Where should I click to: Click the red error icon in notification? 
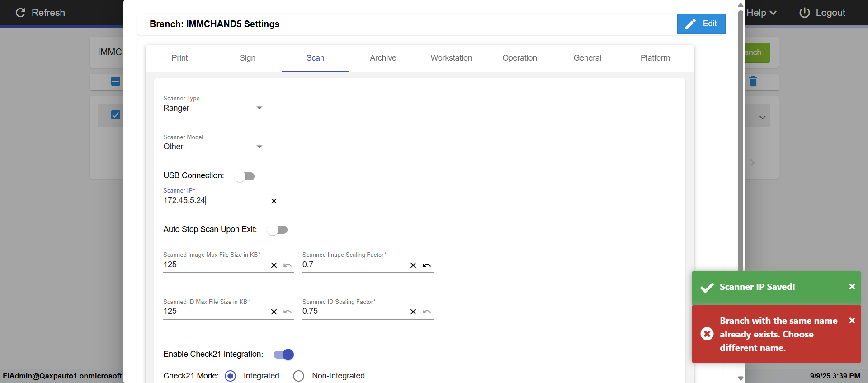click(707, 334)
